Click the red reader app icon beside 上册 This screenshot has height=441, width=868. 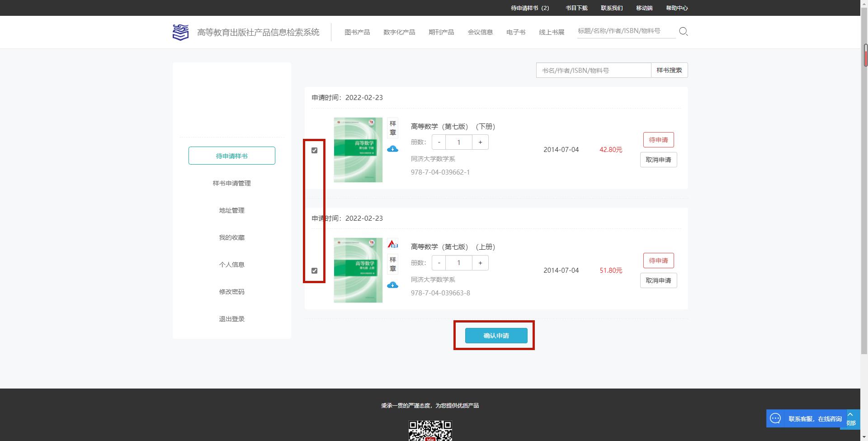point(393,244)
